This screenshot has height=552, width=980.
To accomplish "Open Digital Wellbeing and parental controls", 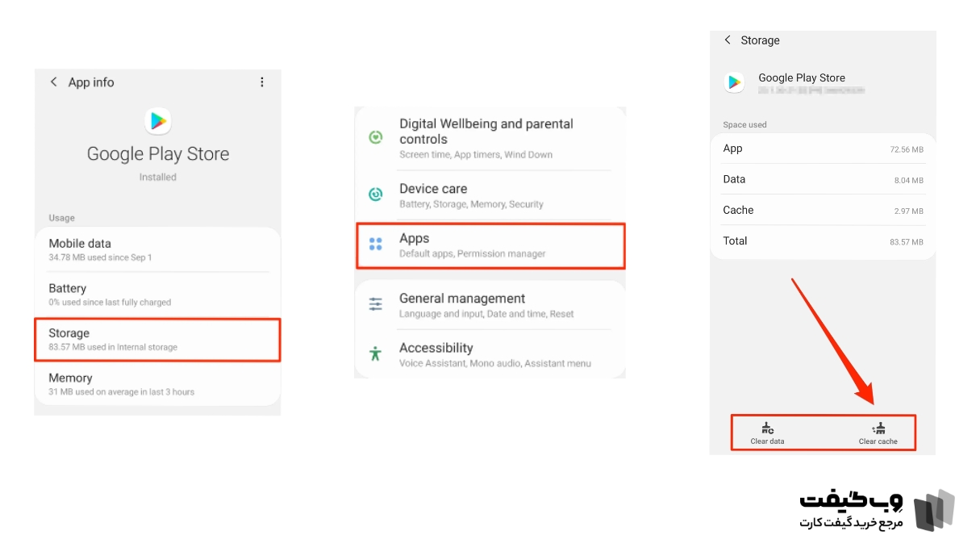I will tap(490, 138).
